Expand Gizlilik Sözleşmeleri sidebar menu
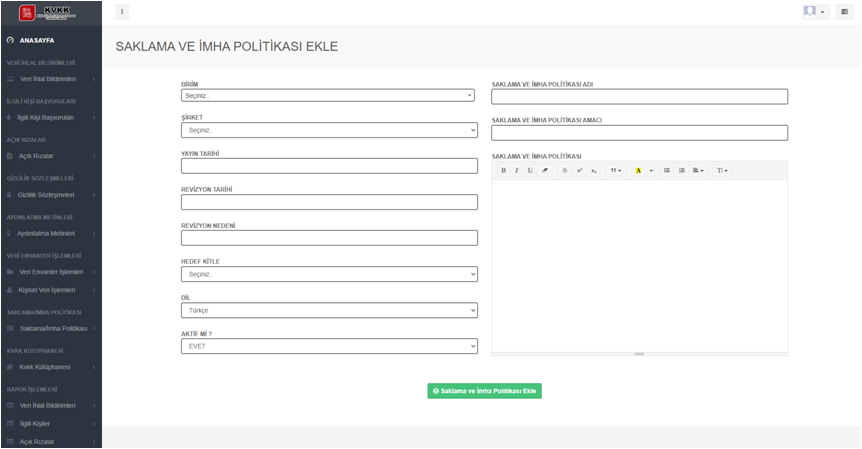Image resolution: width=862 pixels, height=449 pixels. pos(50,195)
